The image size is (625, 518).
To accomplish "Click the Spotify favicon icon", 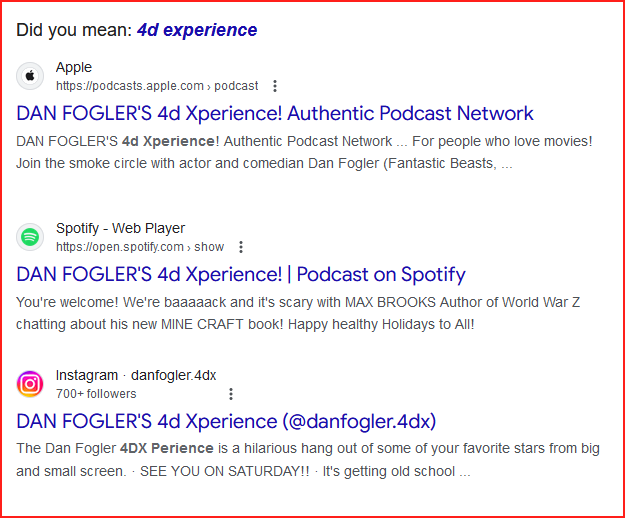I will pyautogui.click(x=30, y=237).
